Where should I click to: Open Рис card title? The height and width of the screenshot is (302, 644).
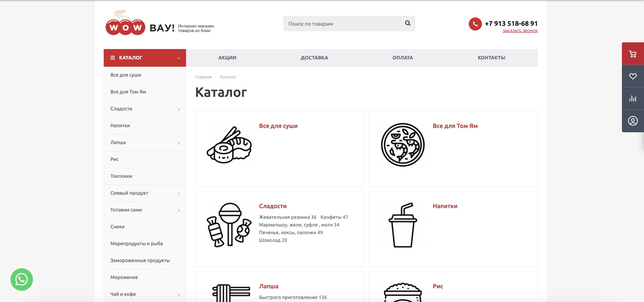pos(438,286)
